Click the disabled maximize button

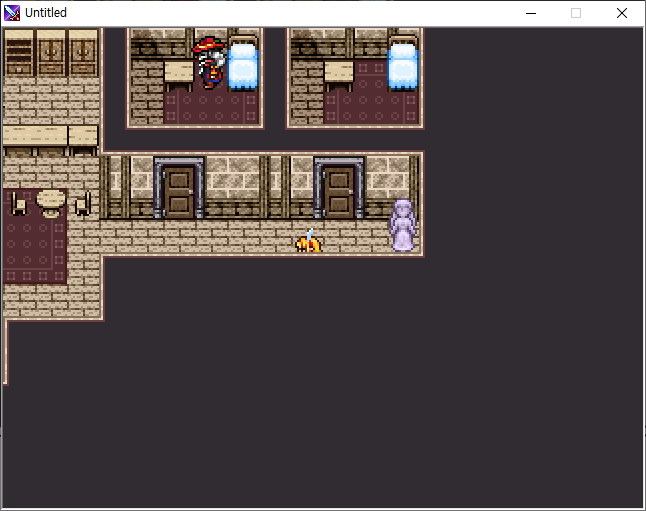click(576, 13)
